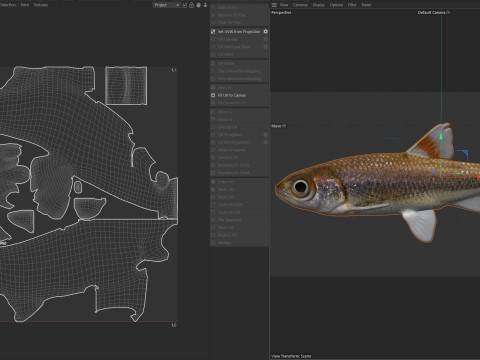The image size is (480, 360).
Task: Open UV Rectangularize settings gear
Action: click(266, 142)
